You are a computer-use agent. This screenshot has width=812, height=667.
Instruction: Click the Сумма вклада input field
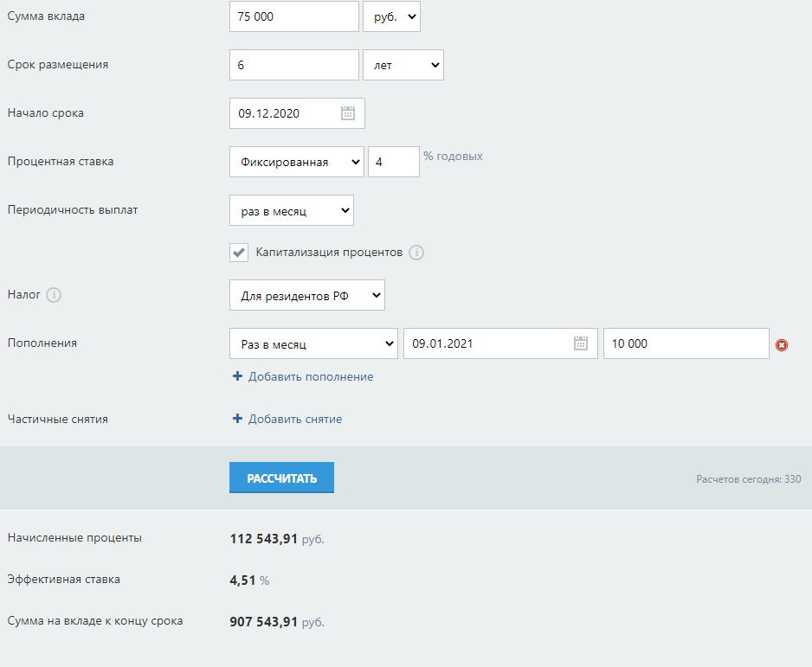tap(293, 16)
